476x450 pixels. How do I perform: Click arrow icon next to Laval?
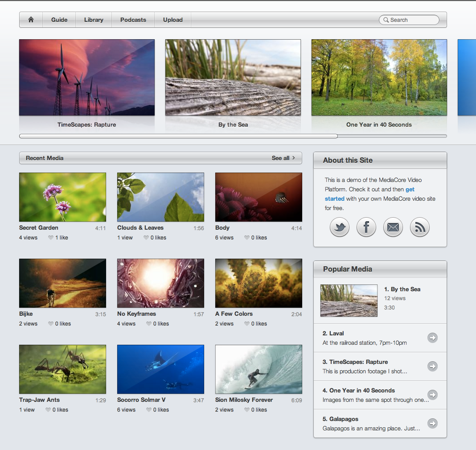tap(432, 338)
